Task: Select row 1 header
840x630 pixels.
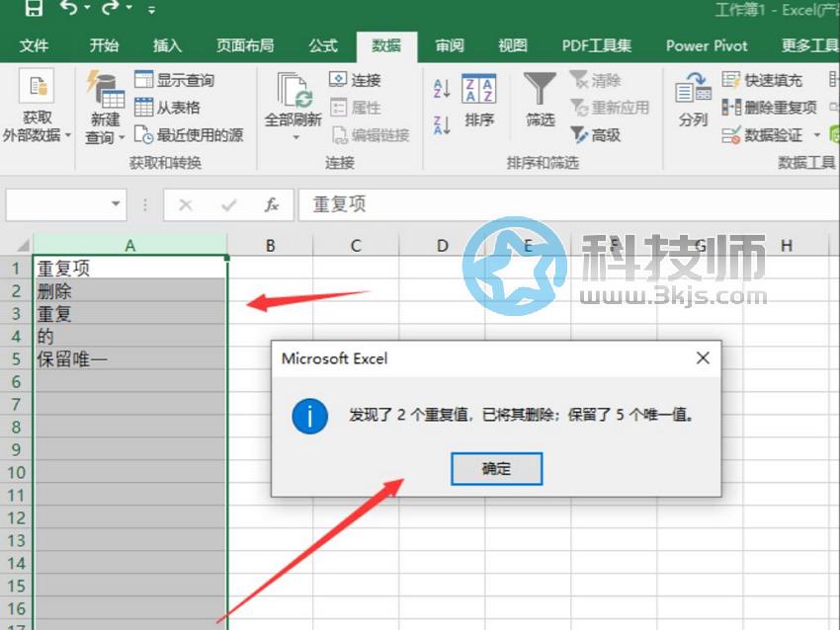Action: click(x=16, y=269)
